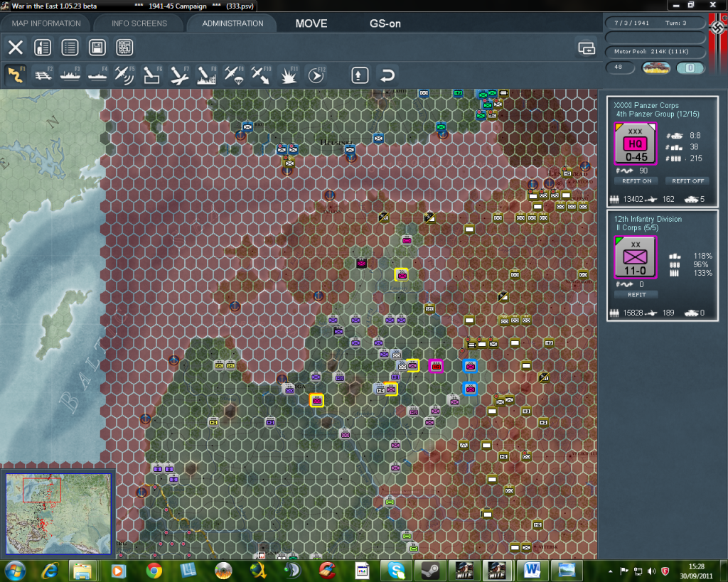
Task: Open Internet Explorer from the taskbar
Action: tap(50, 571)
